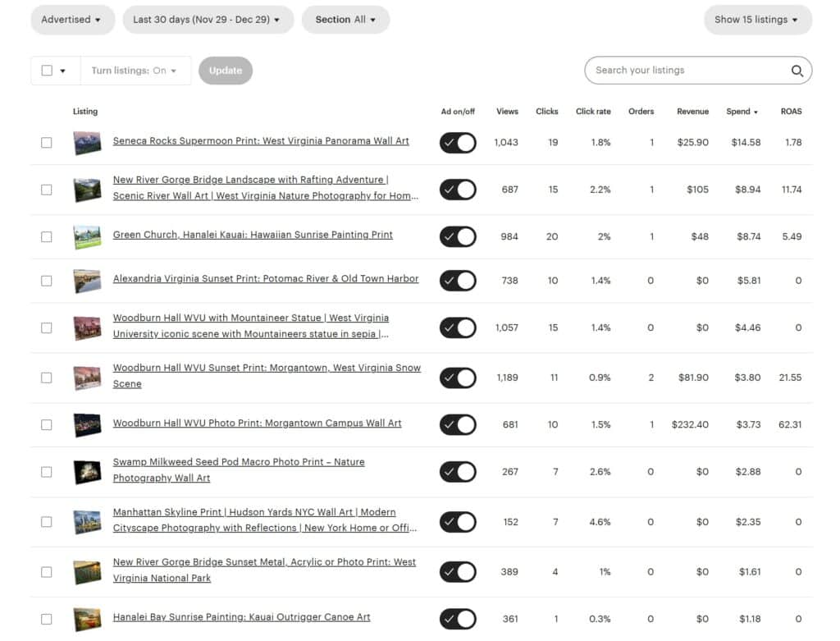Click the Green Church Hanalei Kauai thumbnail
This screenshot has height=641, width=840.
(x=86, y=236)
